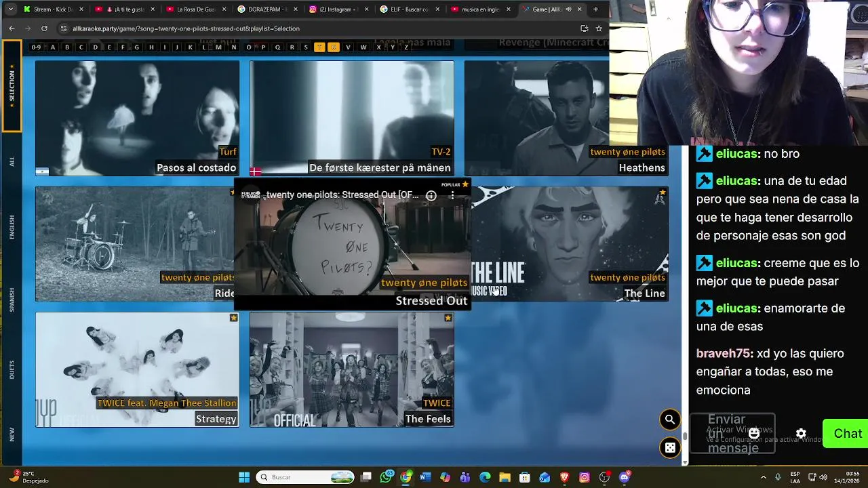868x488 pixels.
Task: Switch to the English playlist tab
Action: 12,227
